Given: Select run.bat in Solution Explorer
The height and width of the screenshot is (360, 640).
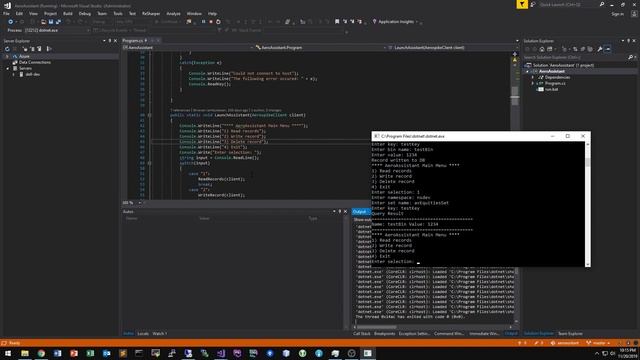Looking at the screenshot, I should pyautogui.click(x=551, y=89).
